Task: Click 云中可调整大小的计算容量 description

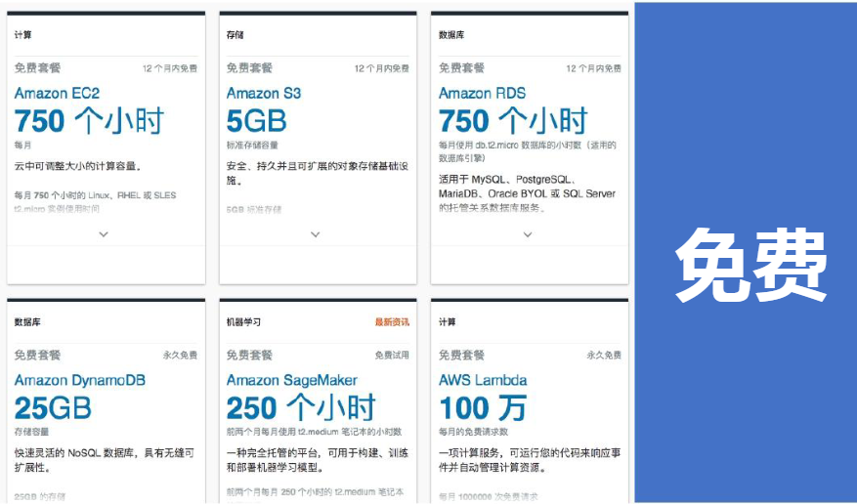Action: [x=79, y=166]
